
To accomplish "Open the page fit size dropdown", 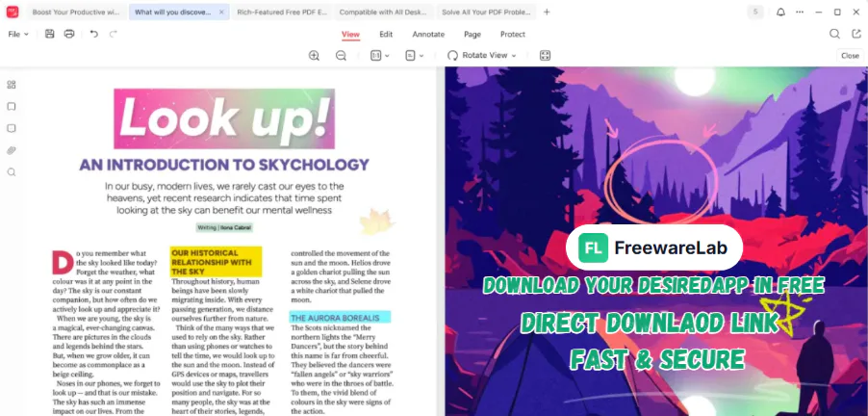I will click(x=380, y=56).
